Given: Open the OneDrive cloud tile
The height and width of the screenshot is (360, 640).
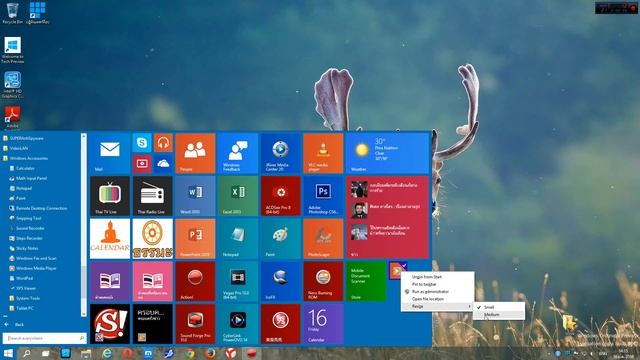Looking at the screenshot, I should (163, 164).
